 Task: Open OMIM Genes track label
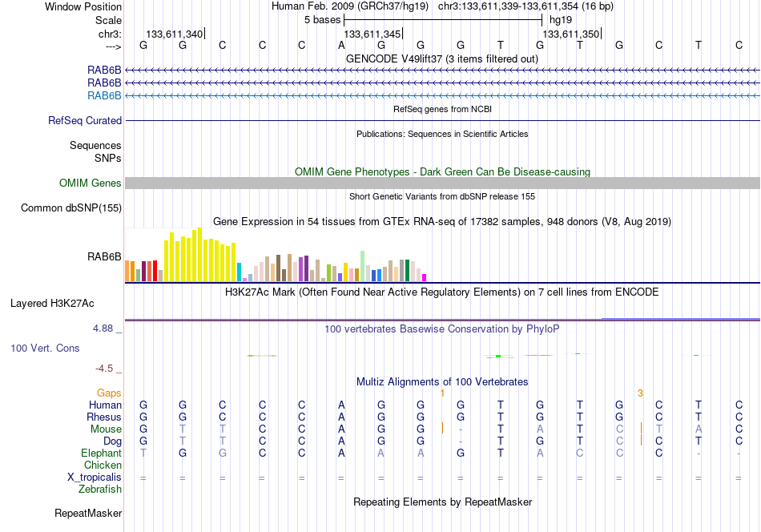[x=90, y=183]
